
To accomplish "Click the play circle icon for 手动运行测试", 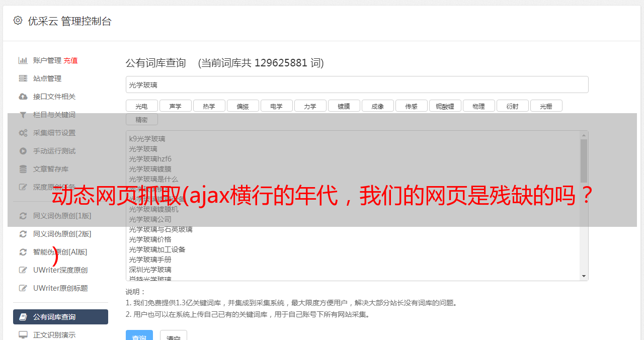I will [23, 151].
